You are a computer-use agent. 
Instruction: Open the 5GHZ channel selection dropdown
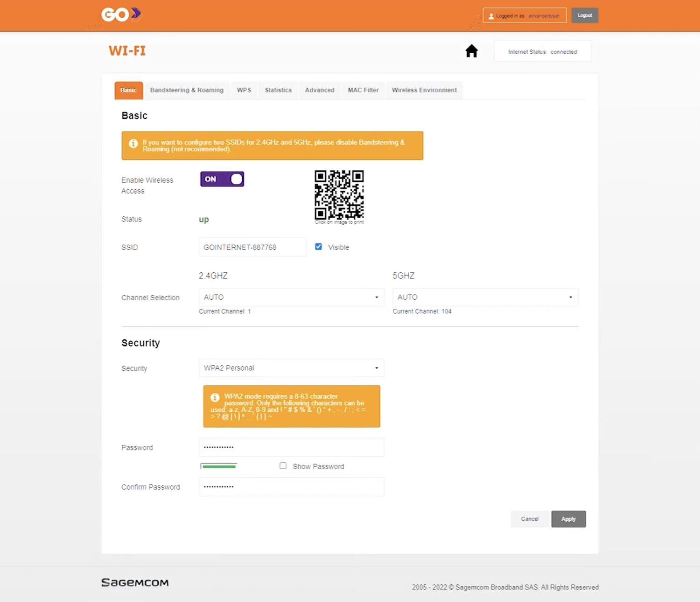pyautogui.click(x=485, y=297)
